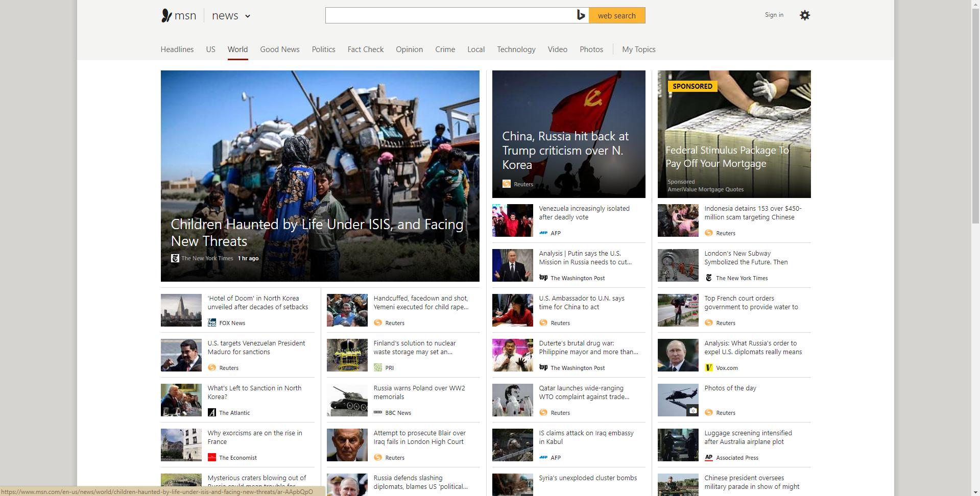Open 'Handcuffed, facedown and shot' Yemeni story

(421, 303)
